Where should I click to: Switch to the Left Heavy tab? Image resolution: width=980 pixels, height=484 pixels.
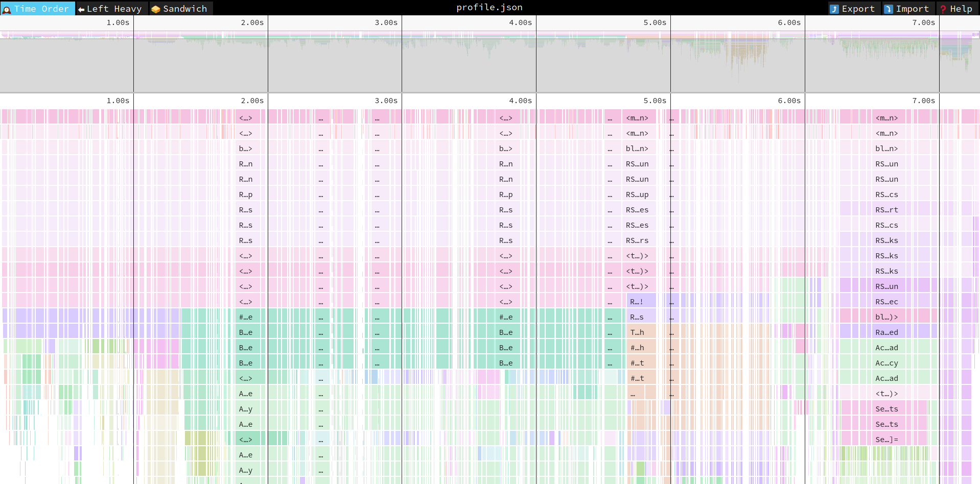112,9
